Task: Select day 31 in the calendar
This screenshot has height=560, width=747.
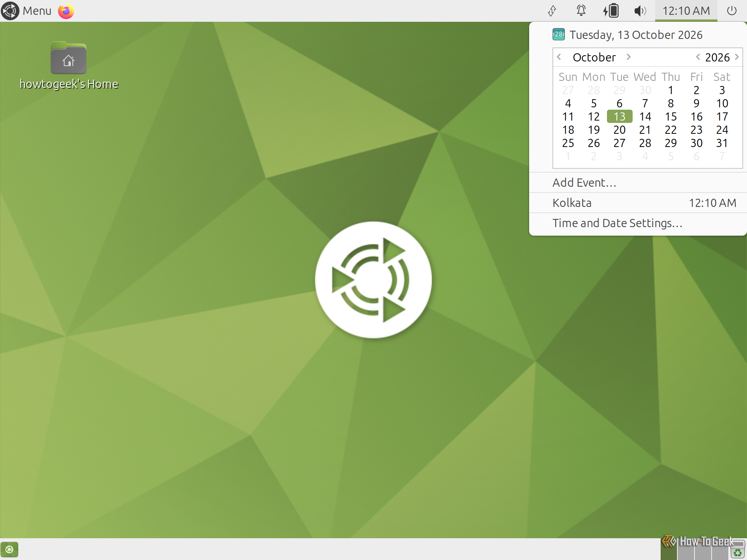Action: tap(722, 143)
